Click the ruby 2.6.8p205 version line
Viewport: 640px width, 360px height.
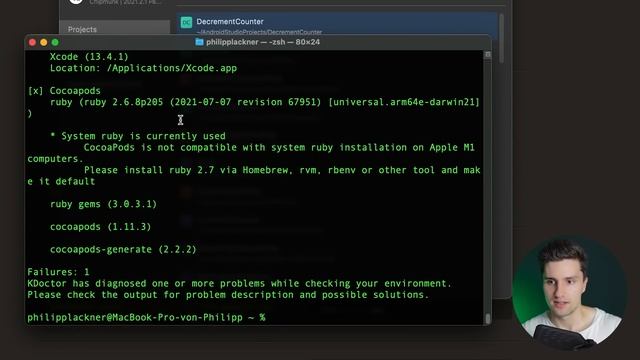264,102
